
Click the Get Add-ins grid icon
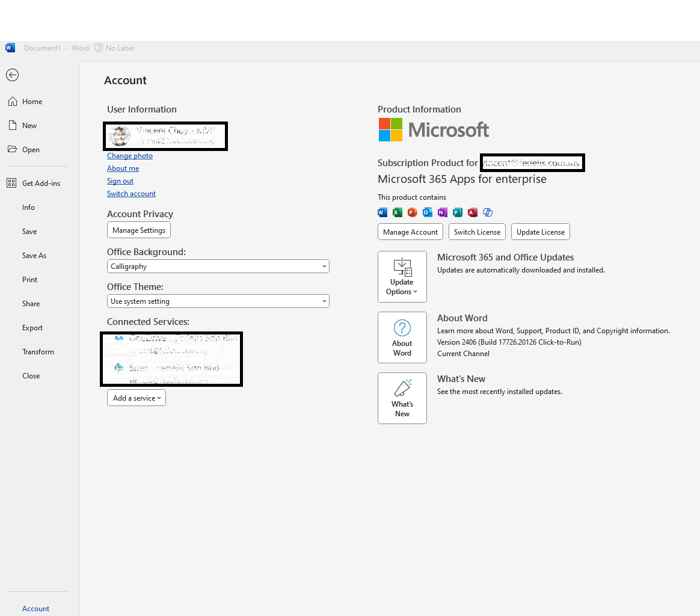pyautogui.click(x=11, y=183)
